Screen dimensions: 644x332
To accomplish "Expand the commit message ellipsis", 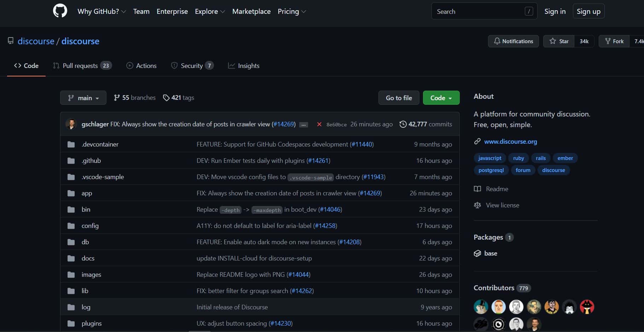I will [x=303, y=124].
